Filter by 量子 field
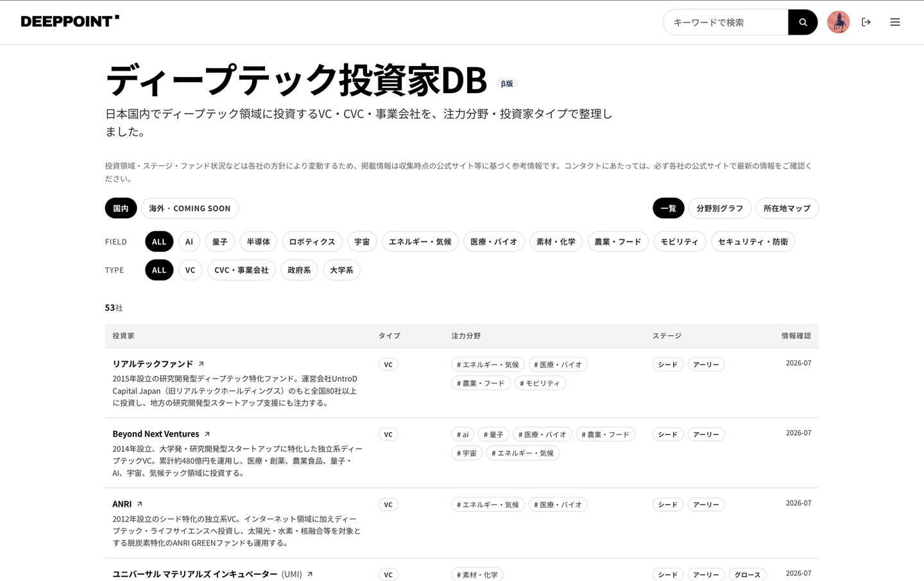Screen dimensions: 924x581 220,241
